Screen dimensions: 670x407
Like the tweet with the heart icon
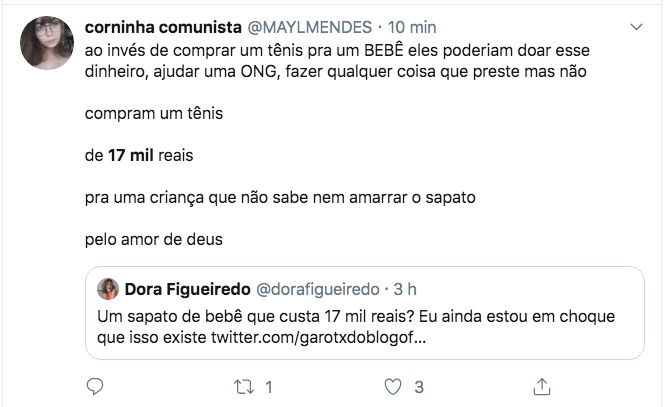pyautogui.click(x=394, y=385)
